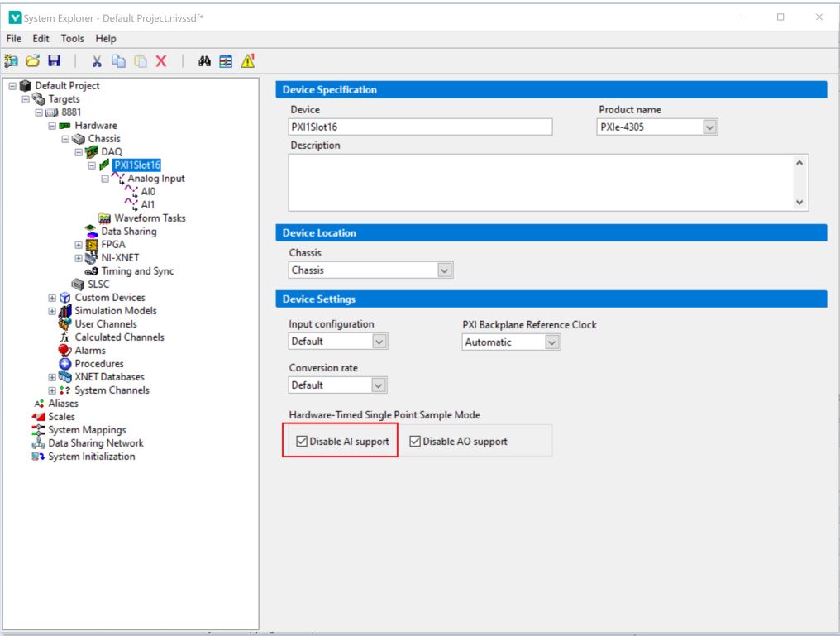
Task: Click the Calculated Channels fx icon
Action: [64, 337]
